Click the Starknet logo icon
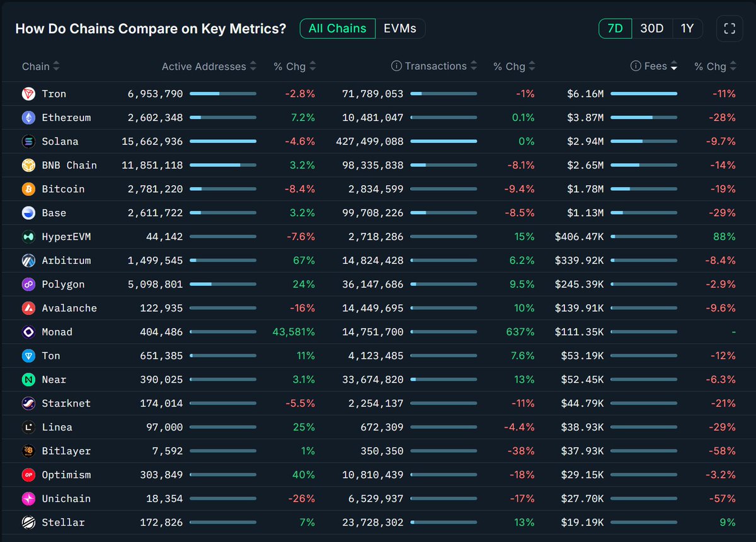This screenshot has height=542, width=756. coord(28,404)
